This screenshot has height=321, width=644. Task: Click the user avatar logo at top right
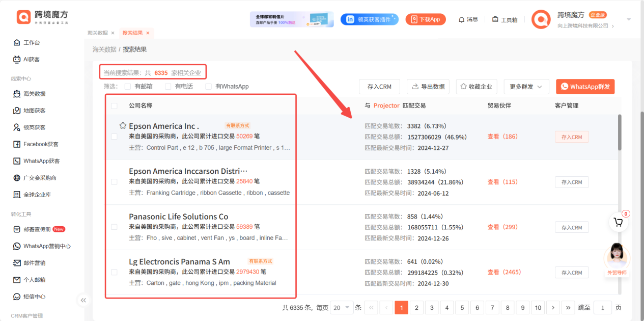click(541, 19)
